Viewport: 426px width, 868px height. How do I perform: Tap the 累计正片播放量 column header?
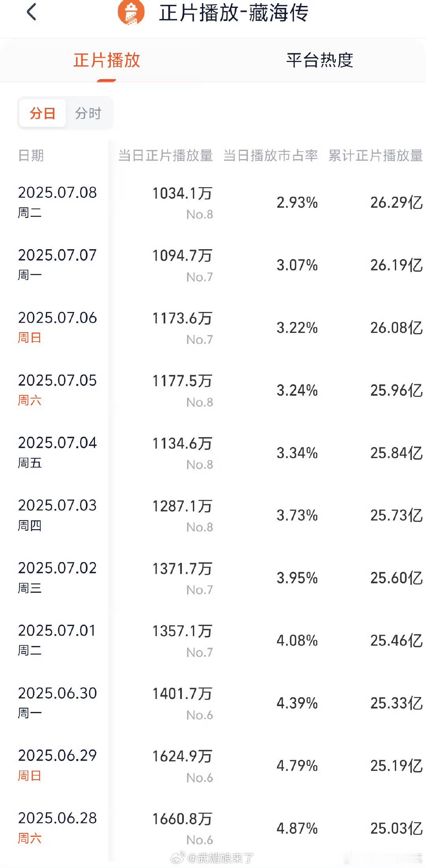pos(376,156)
